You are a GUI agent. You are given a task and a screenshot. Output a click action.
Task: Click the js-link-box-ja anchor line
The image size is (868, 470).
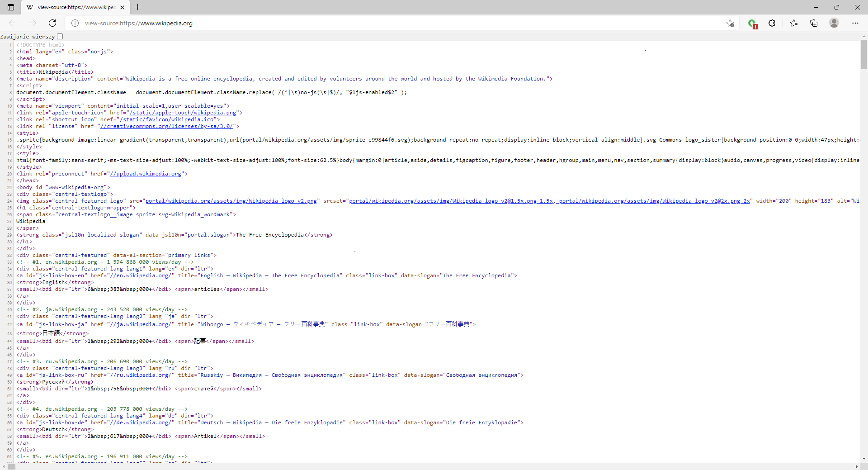(246, 324)
